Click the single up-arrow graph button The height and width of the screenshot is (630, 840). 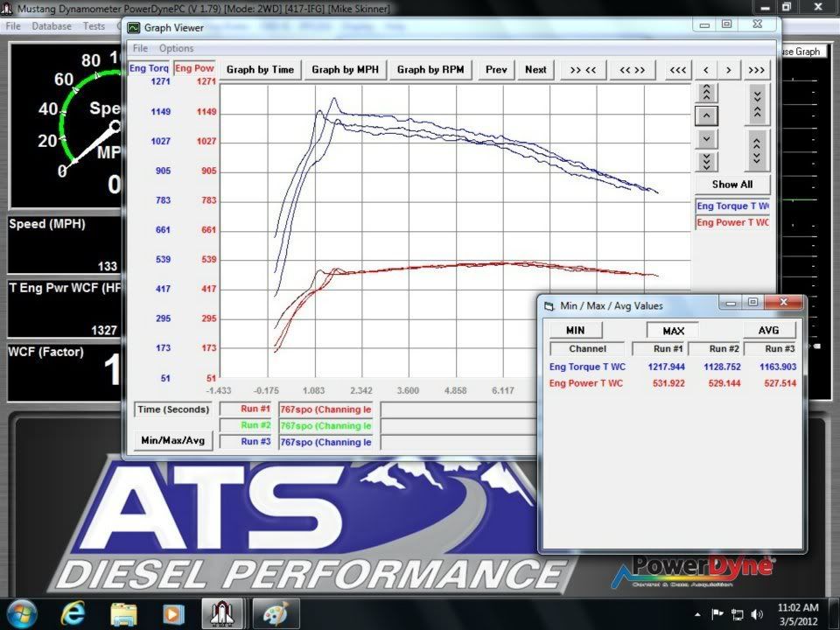coord(707,115)
